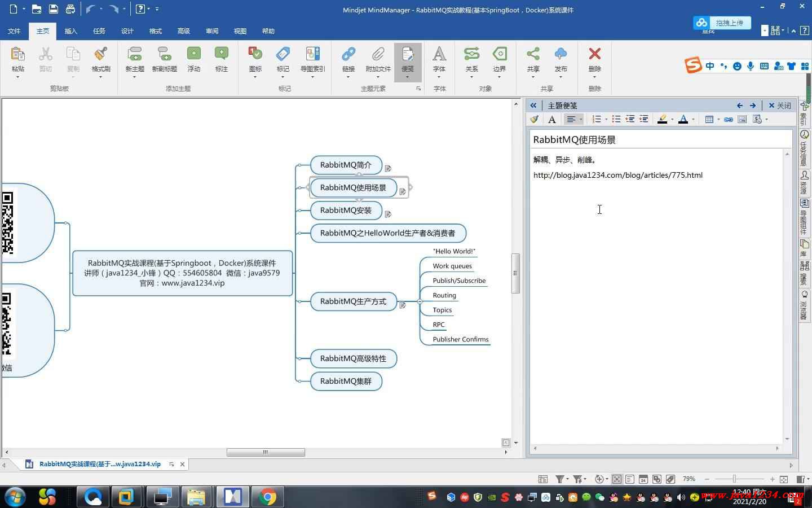Open the Delete (删除) dropdown arrow
This screenshot has height=508, width=812.
click(x=594, y=77)
